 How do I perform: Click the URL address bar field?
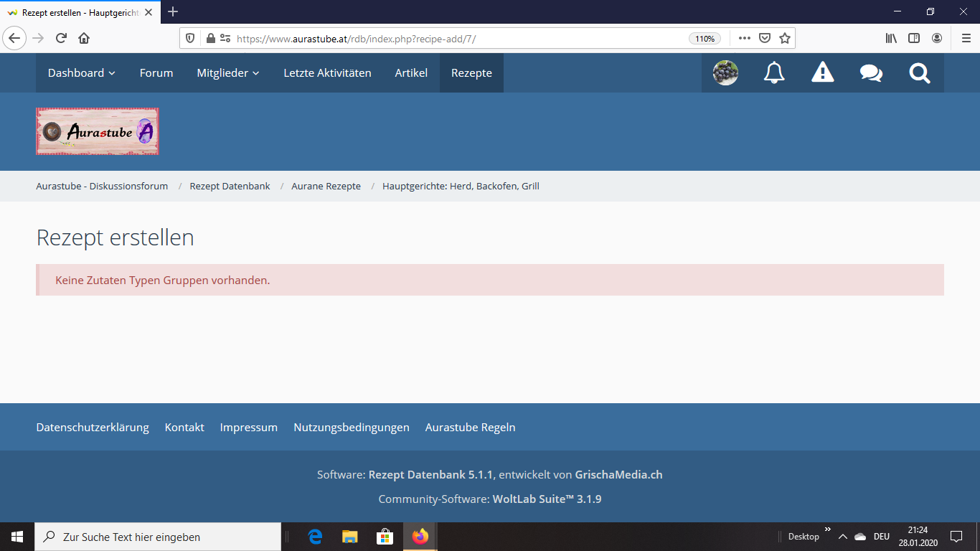pyautogui.click(x=459, y=39)
